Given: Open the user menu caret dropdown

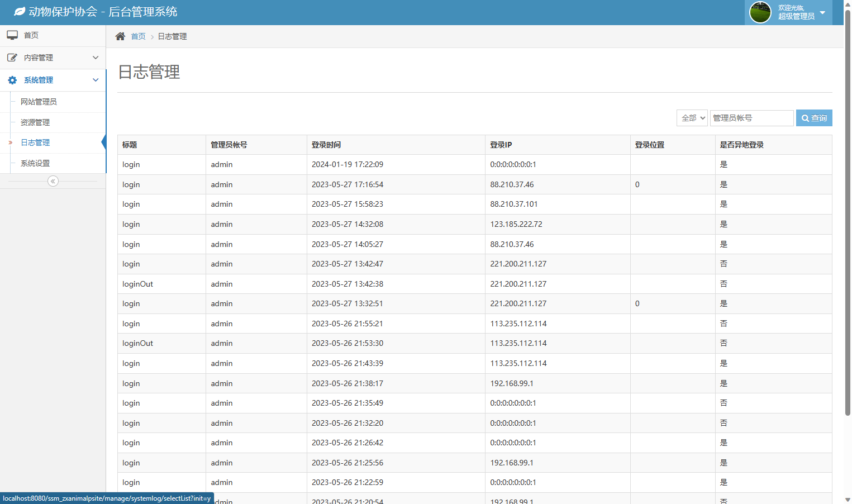Looking at the screenshot, I should coord(822,12).
